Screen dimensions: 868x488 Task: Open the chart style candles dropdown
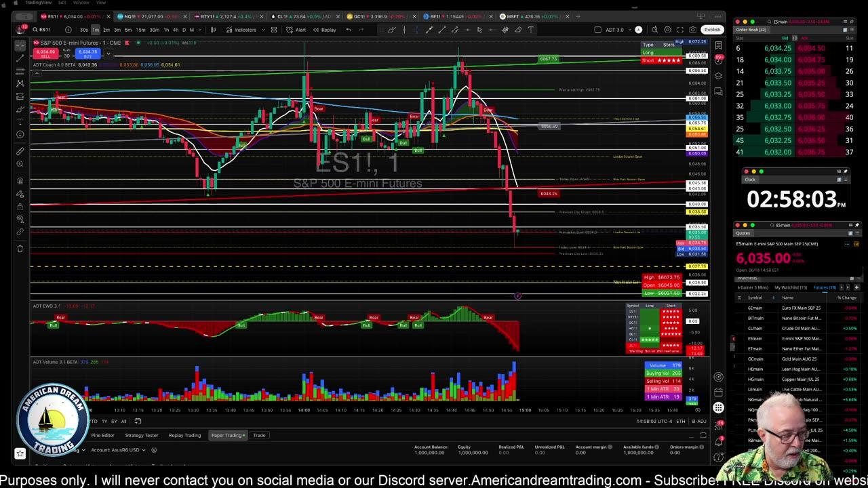(214, 30)
